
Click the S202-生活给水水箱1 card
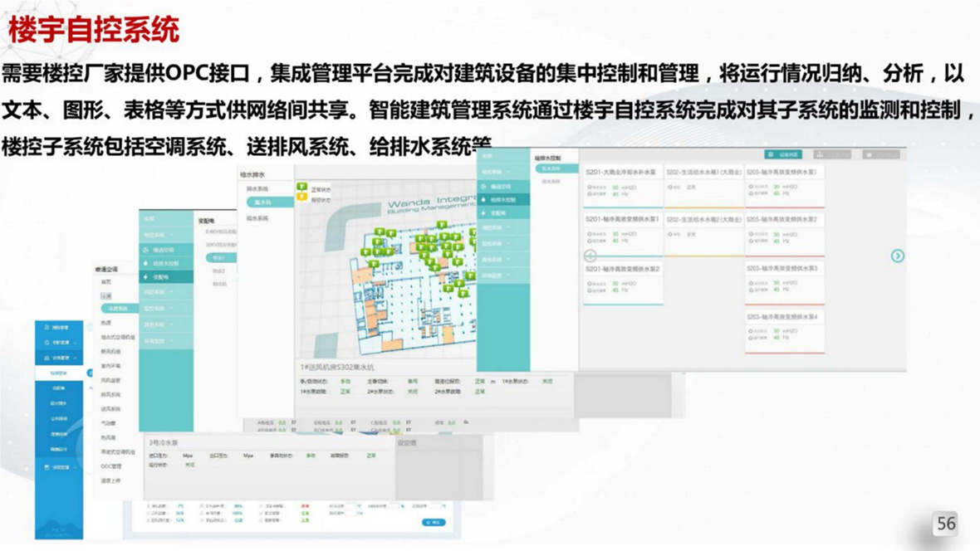pyautogui.click(x=703, y=184)
